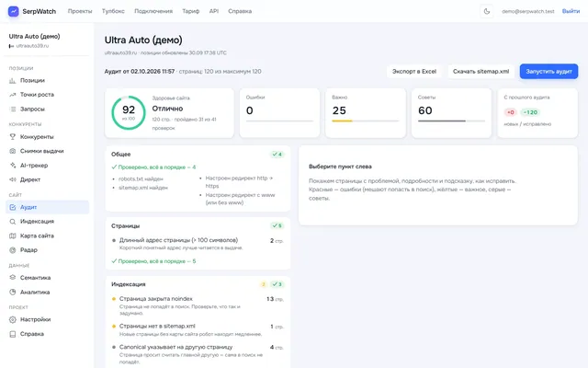The height and width of the screenshot is (368, 588).
Task: Click the Снимки выдачи camera icon
Action: (12, 151)
